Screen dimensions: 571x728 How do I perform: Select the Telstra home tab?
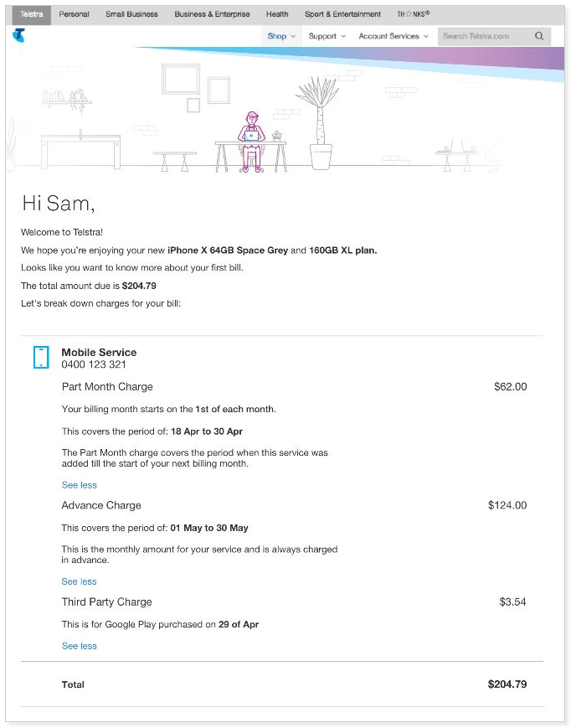[30, 14]
